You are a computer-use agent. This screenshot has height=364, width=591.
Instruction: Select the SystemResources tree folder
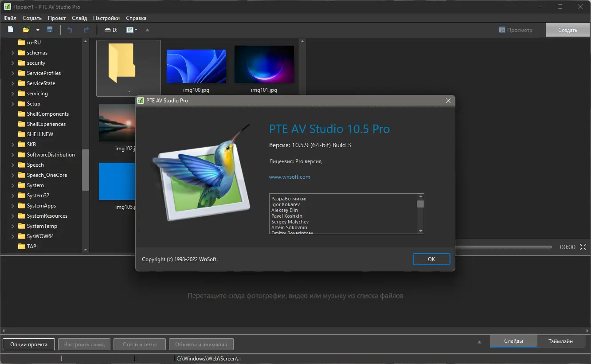pos(47,216)
